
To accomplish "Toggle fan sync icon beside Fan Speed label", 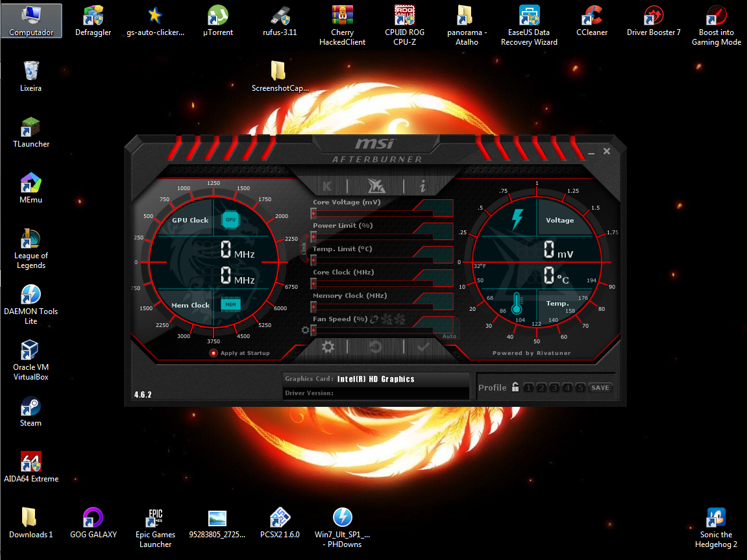I will 374,319.
